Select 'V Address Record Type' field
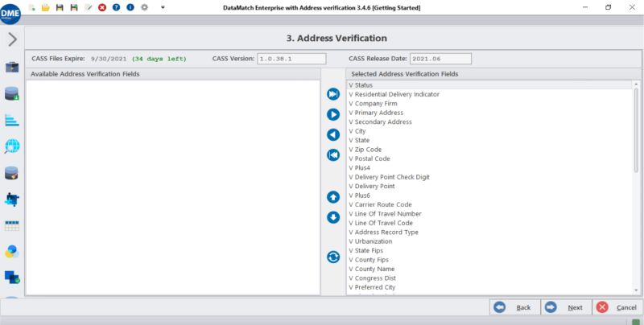 [489, 232]
